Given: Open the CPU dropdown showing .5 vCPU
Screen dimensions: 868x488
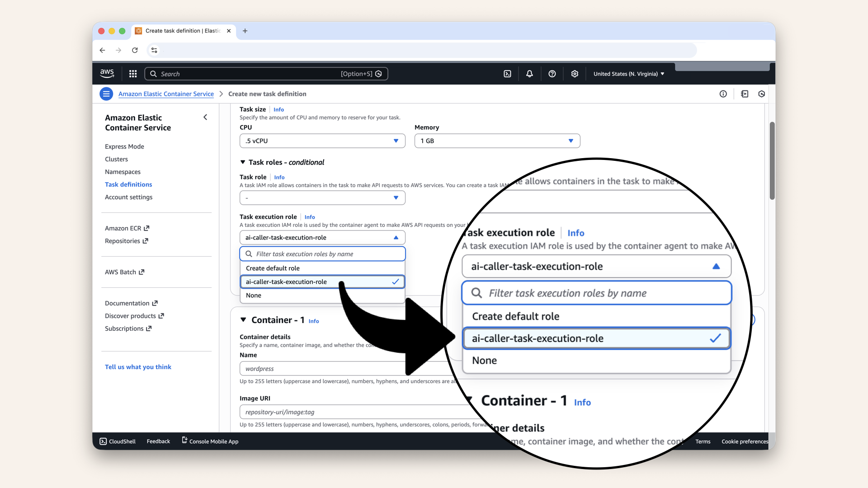Looking at the screenshot, I should point(322,141).
